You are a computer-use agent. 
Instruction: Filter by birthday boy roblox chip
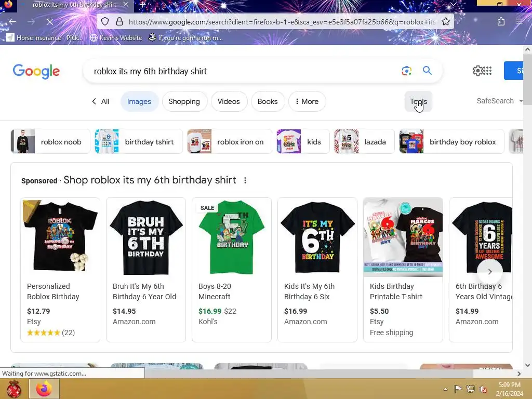[x=452, y=141]
